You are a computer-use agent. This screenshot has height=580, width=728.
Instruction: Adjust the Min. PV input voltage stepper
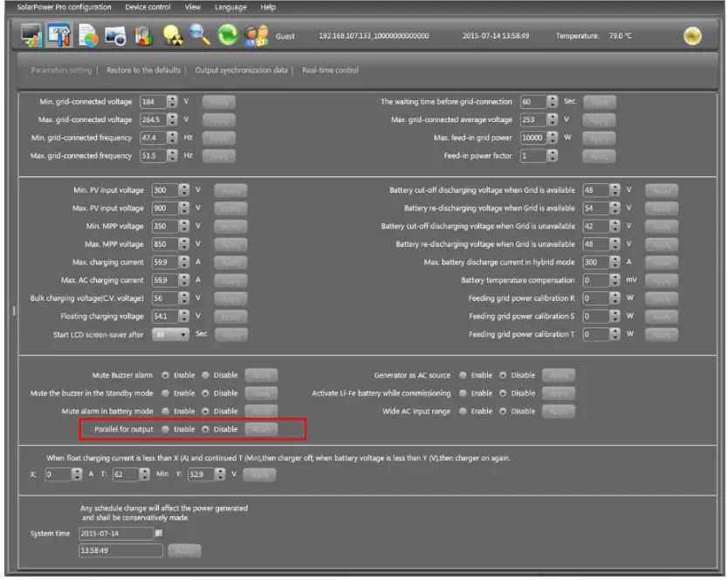tap(184, 190)
